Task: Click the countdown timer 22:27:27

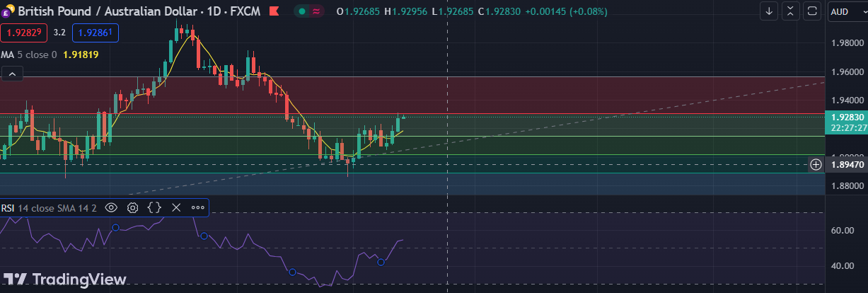Action: point(849,128)
